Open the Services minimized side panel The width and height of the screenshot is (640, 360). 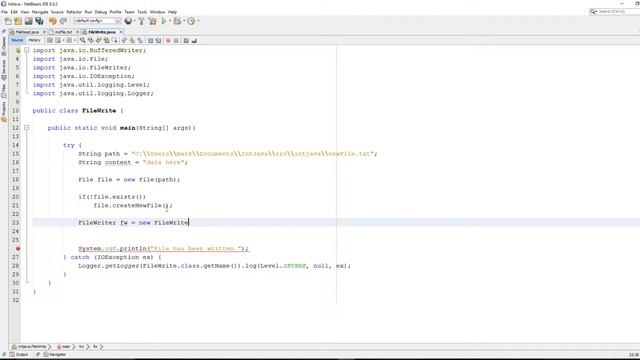coord(4,69)
